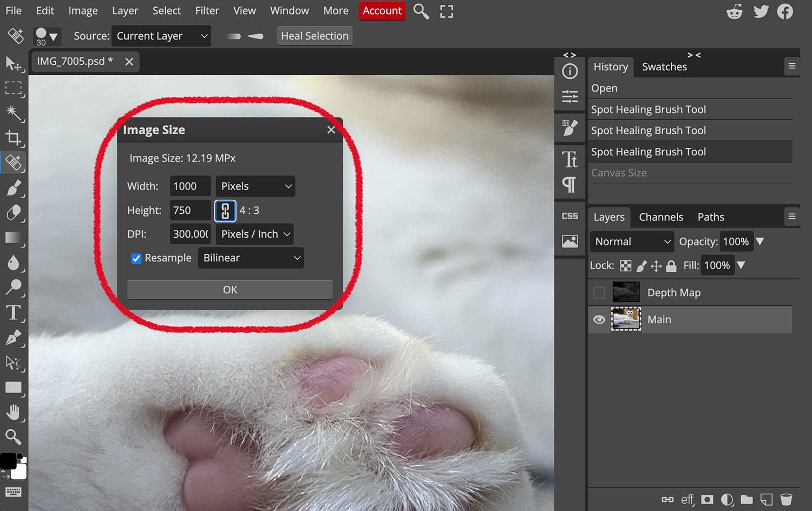Open the Info panel icon
The width and height of the screenshot is (812, 511).
click(570, 71)
